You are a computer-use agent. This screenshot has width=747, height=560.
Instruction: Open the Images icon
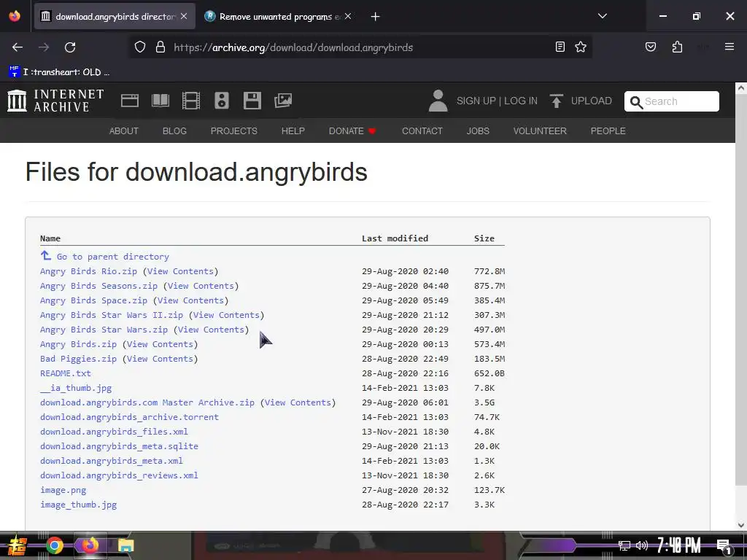[283, 101]
